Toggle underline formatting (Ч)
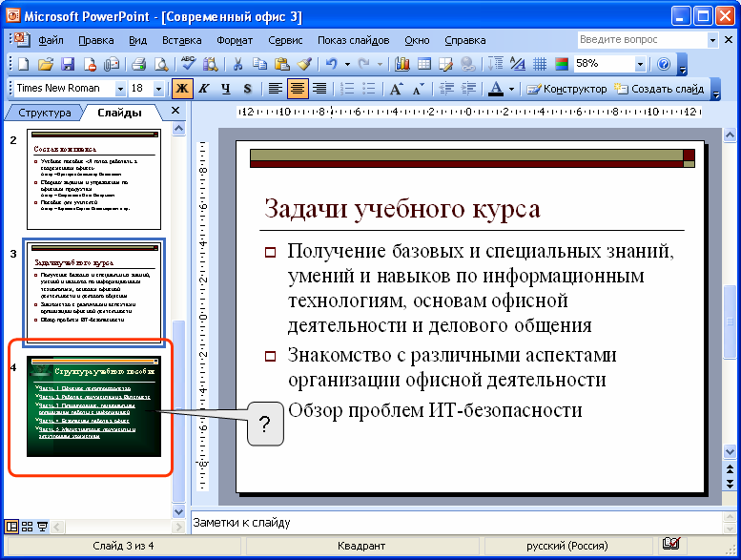 point(226,89)
